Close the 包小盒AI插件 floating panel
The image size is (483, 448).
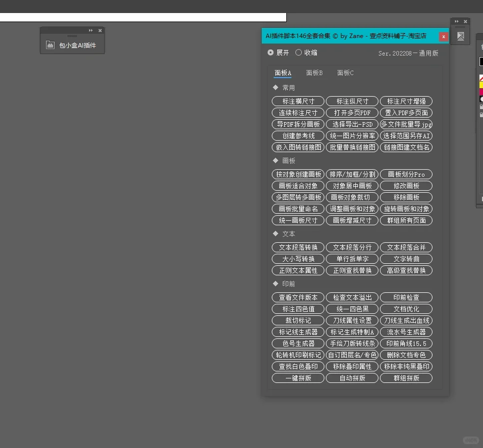(x=100, y=30)
